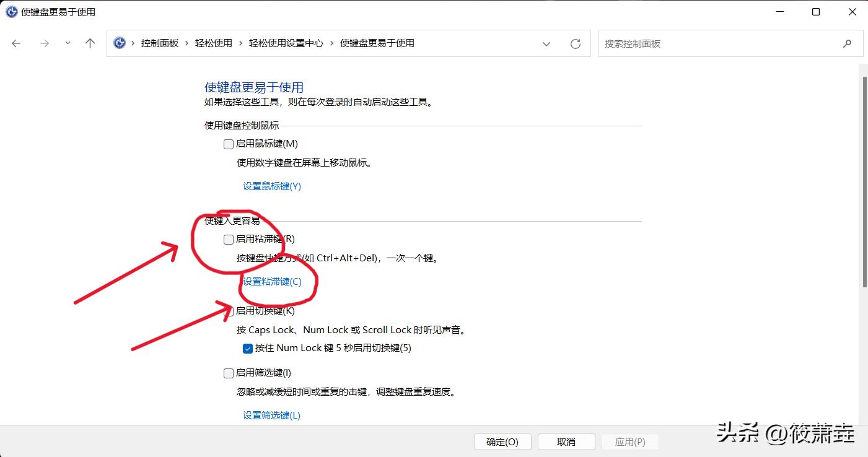Viewport: 868px width, 457px height.
Task: Enable 启用筛选键 checkbox
Action: [x=228, y=373]
